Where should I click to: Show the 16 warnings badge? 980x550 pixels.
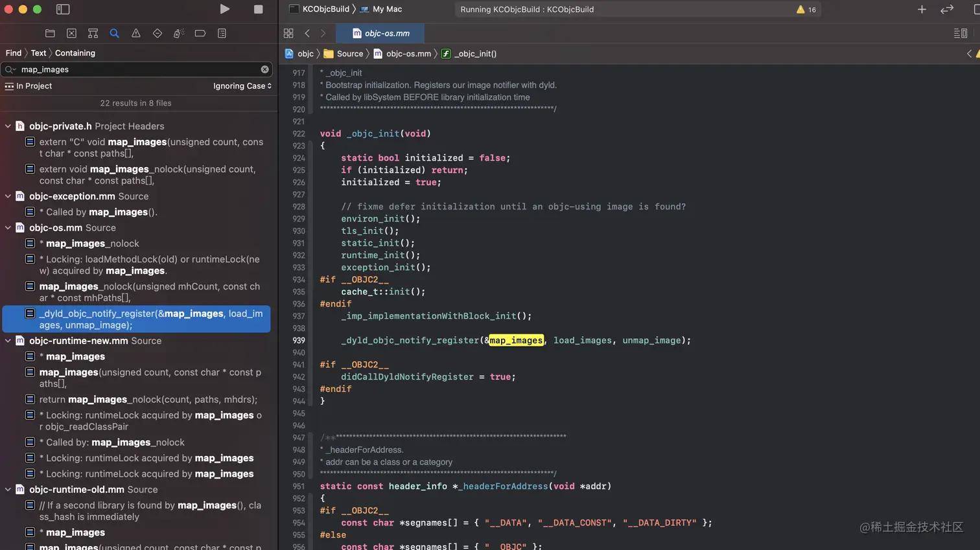coord(806,9)
